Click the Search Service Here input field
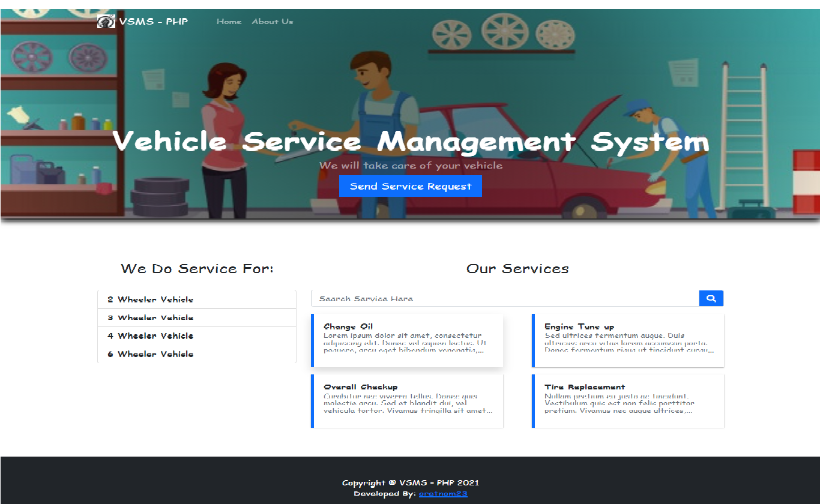 point(504,298)
